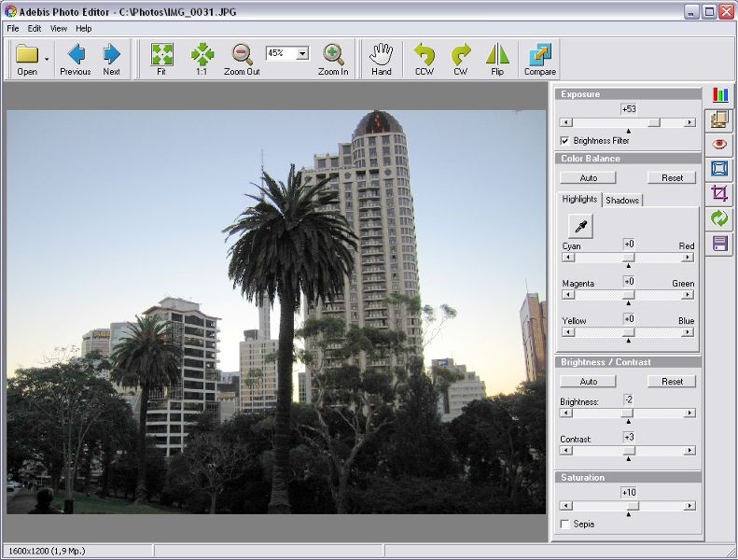
Task: Switch to the Highlights tab
Action: pyautogui.click(x=579, y=199)
